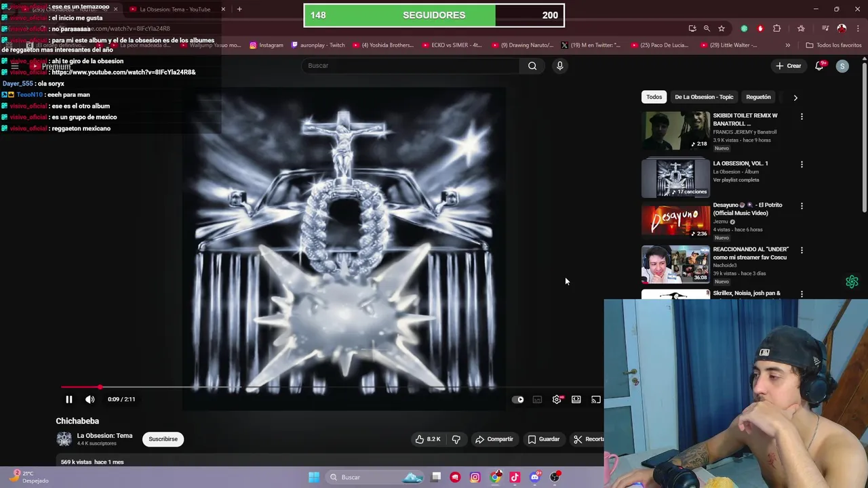
Task: Open options menu for REACCIONANDO AL UNDER
Action: tap(802, 250)
